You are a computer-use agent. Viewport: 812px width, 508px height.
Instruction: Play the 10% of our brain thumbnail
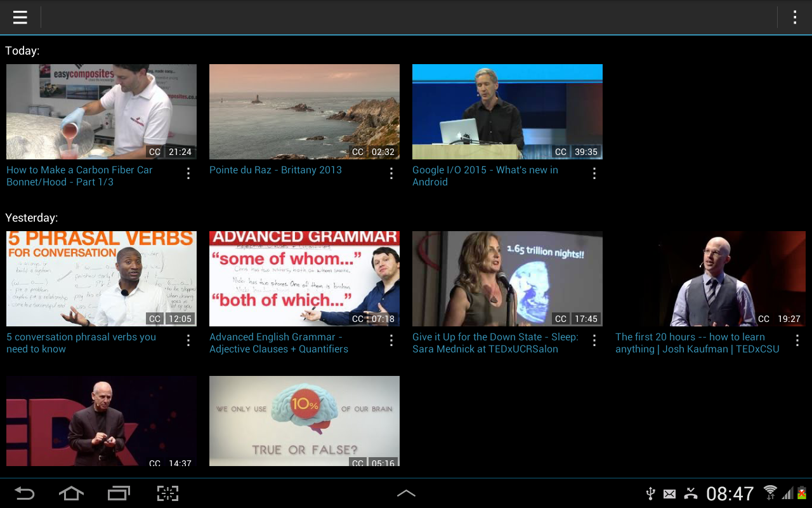coord(304,421)
